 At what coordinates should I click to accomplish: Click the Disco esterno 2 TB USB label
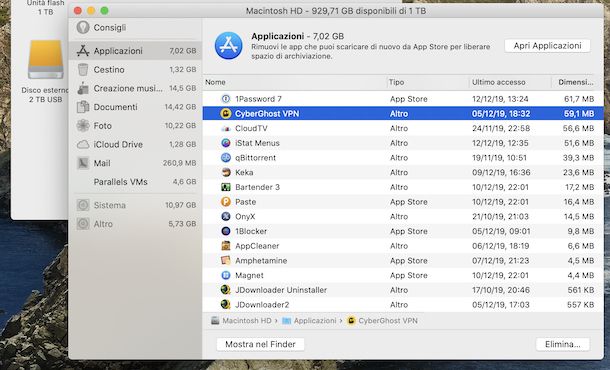45,95
